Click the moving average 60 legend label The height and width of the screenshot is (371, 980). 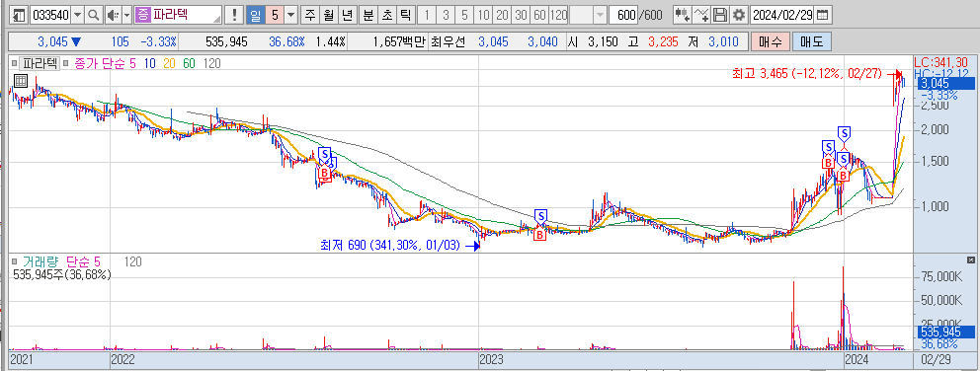pos(190,63)
